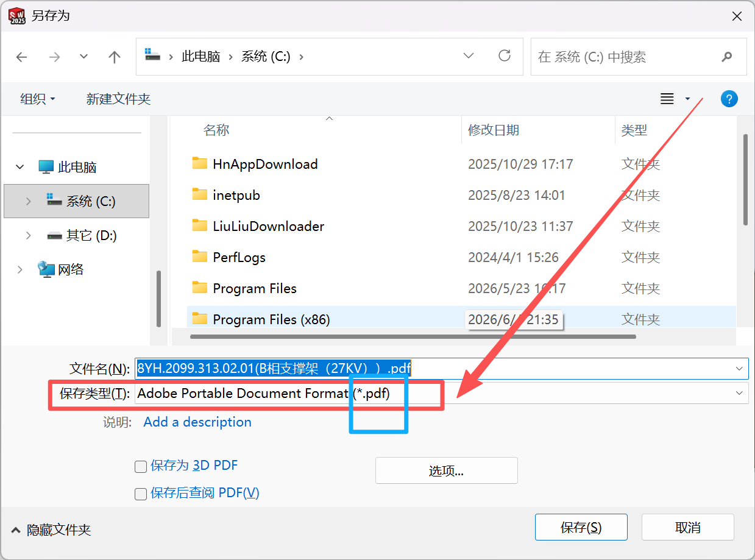Open the view options dropdown arrow
Screen dimensions: 755x560
pos(688,99)
